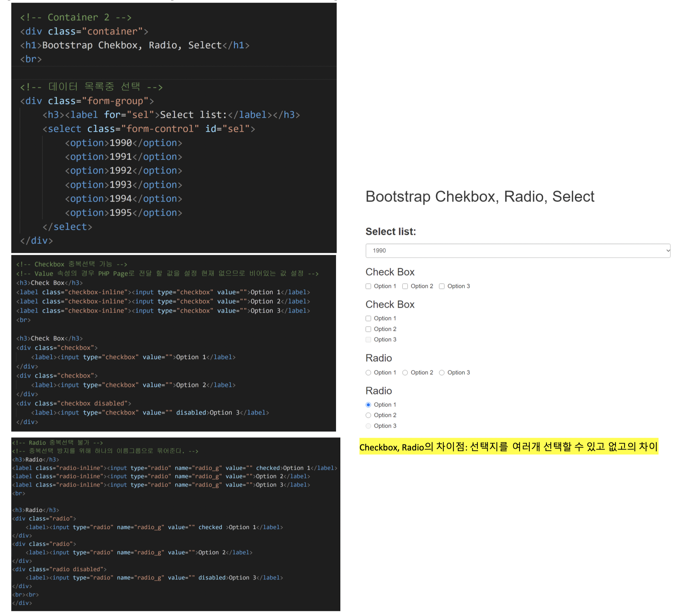Click the disabled Option 3 vertical radio button
The height and width of the screenshot is (616, 686).
[368, 426]
